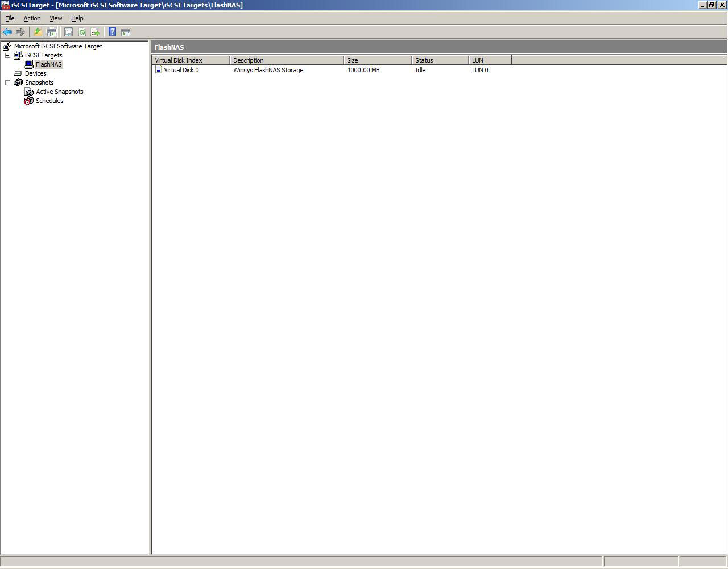728x569 pixels.
Task: Sort by Status column header
Action: tap(440, 60)
